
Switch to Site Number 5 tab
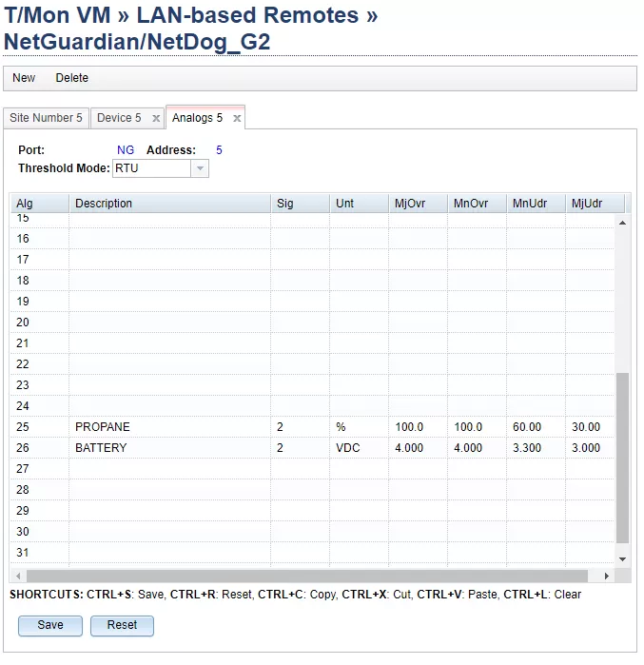click(46, 118)
